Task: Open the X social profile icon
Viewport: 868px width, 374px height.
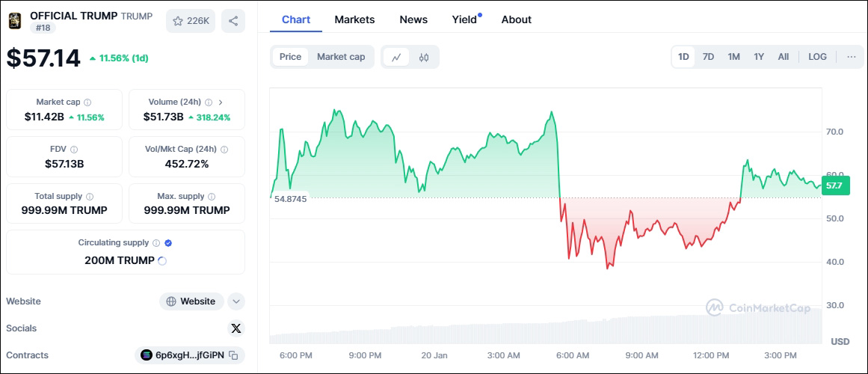Action: (236, 328)
